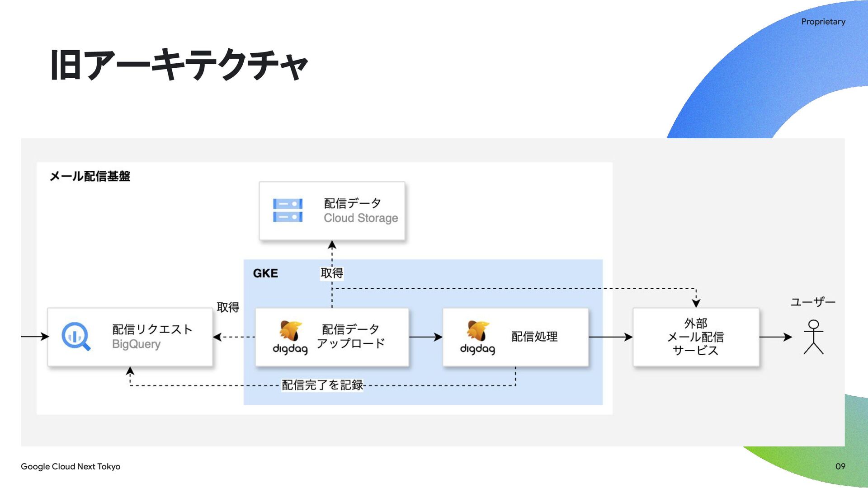The width and height of the screenshot is (868, 488).
Task: Click the BigQuery magnifier icon
Action: tap(76, 337)
